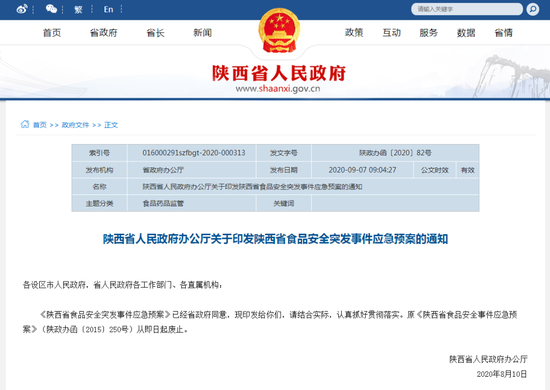The image size is (550, 390).
Task: Click the 关键词 label cell
Action: pyautogui.click(x=283, y=203)
